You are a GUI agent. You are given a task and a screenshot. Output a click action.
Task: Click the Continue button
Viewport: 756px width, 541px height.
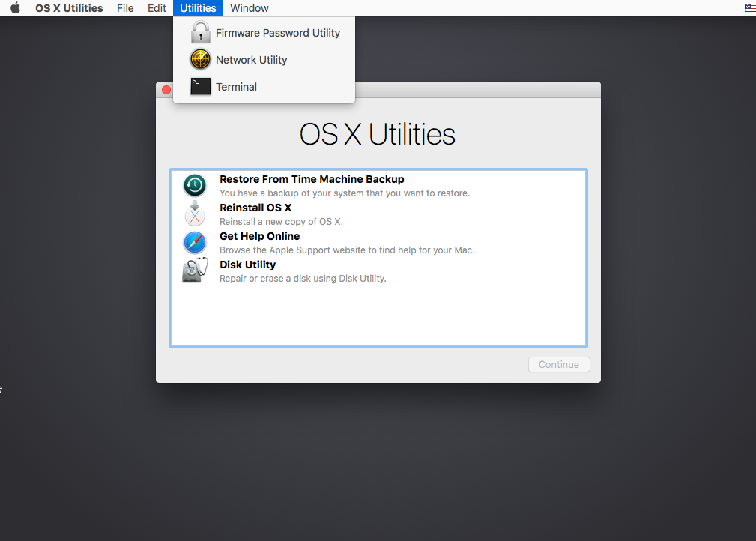pyautogui.click(x=559, y=364)
